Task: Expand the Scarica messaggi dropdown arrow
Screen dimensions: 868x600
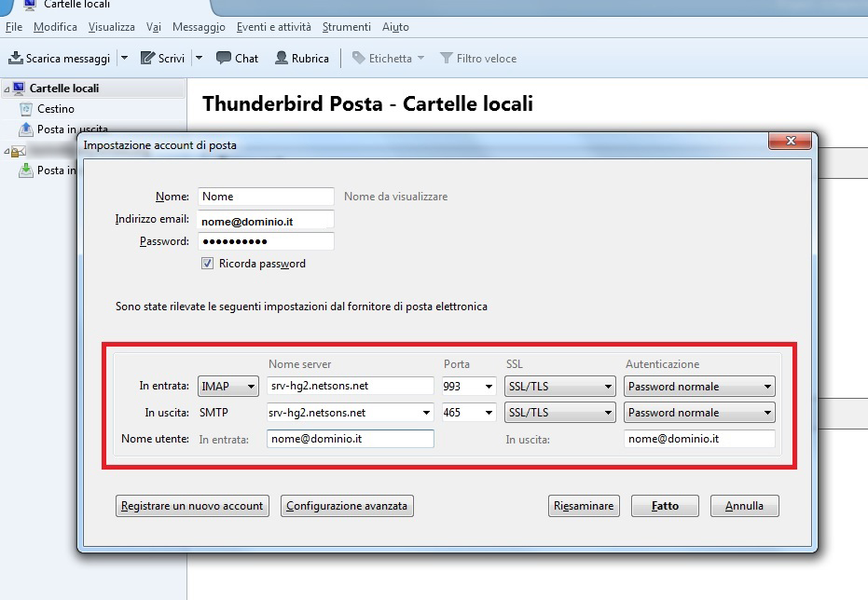Action: point(125,59)
